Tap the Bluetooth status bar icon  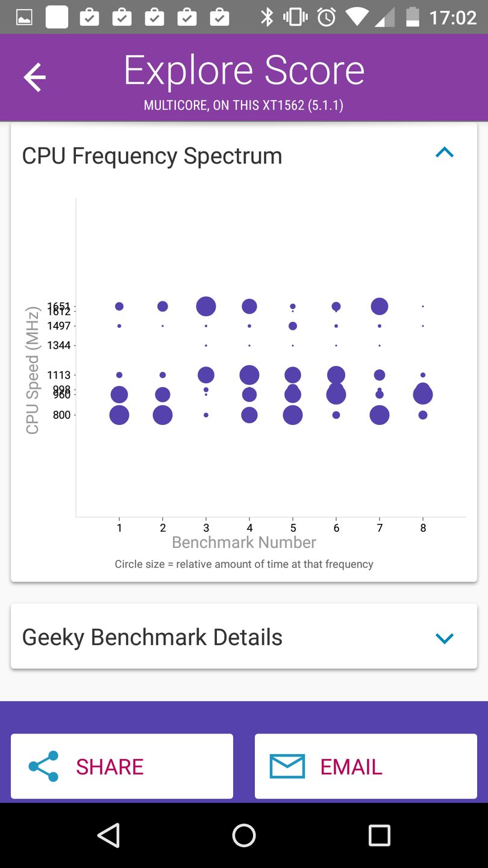pyautogui.click(x=267, y=17)
